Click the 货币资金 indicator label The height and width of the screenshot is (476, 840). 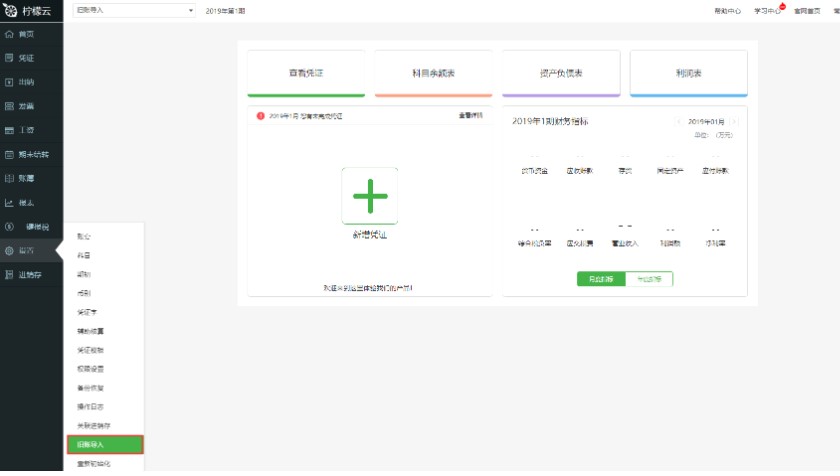point(535,171)
